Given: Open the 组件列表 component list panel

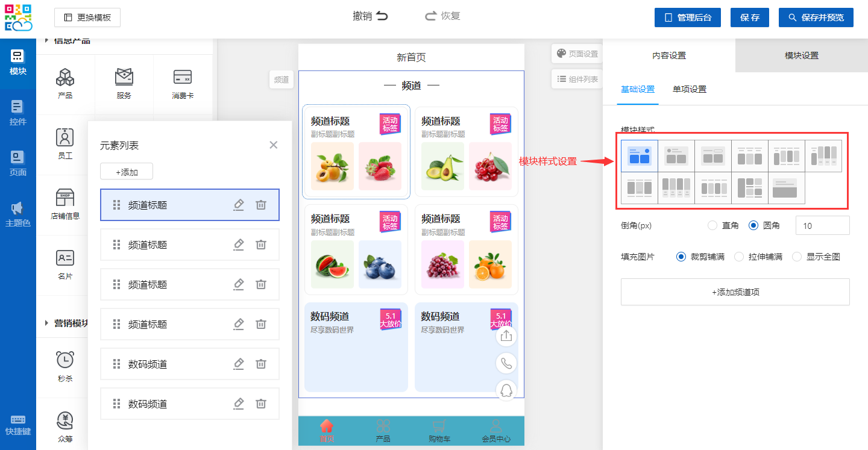Looking at the screenshot, I should 577,79.
